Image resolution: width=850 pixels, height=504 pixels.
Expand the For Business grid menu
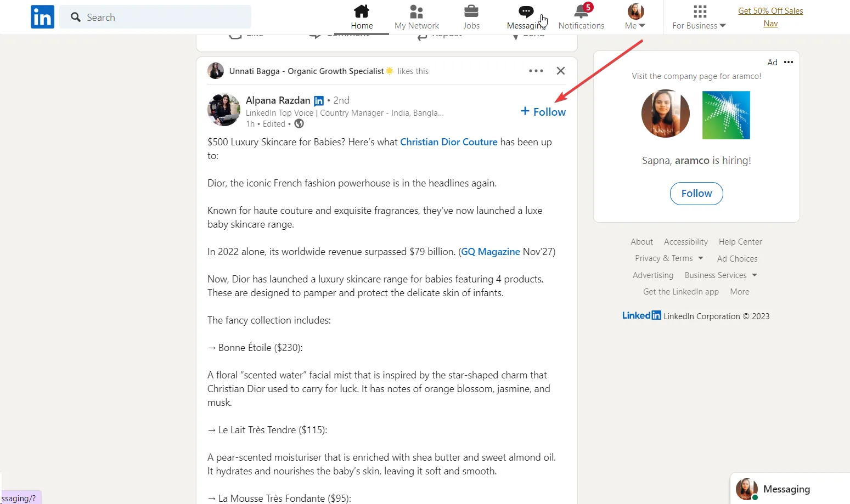[699, 17]
